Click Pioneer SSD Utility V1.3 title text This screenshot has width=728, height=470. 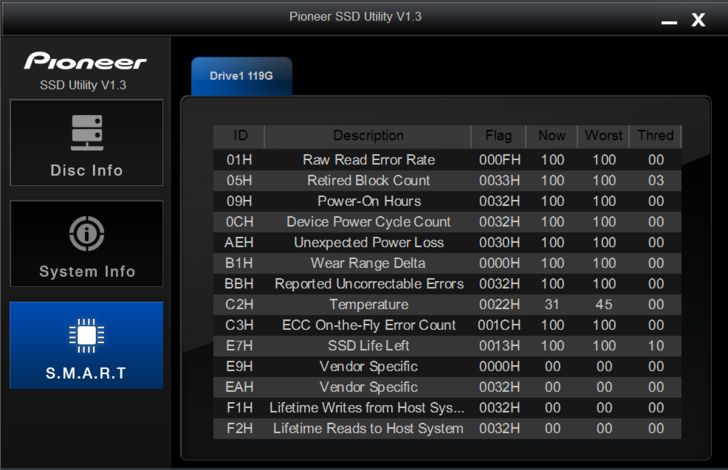(355, 17)
